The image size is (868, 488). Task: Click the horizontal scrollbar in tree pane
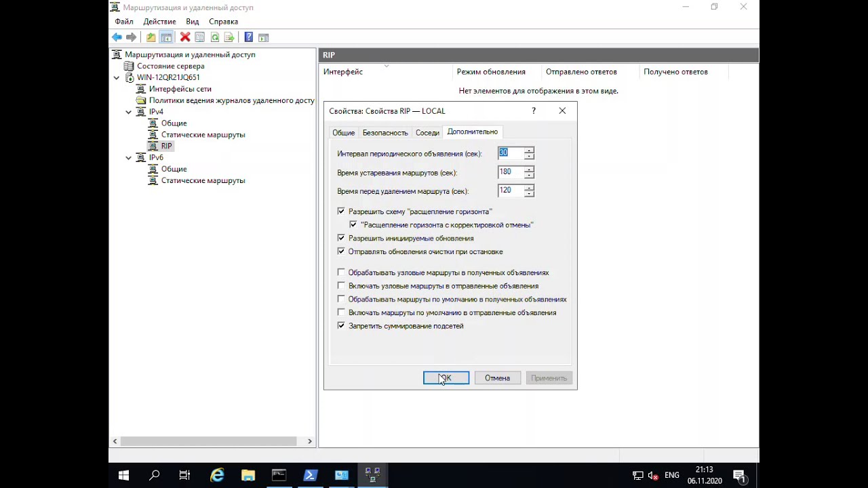(208, 441)
